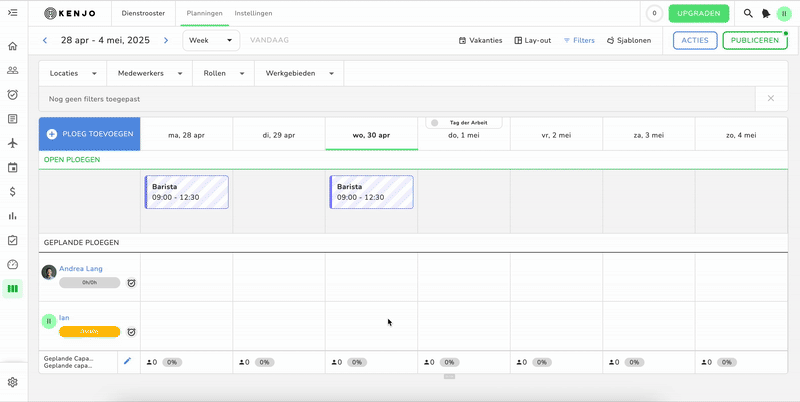This screenshot has height=402, width=800.
Task: Select the zo, 4 mei column header
Action: [x=741, y=135]
